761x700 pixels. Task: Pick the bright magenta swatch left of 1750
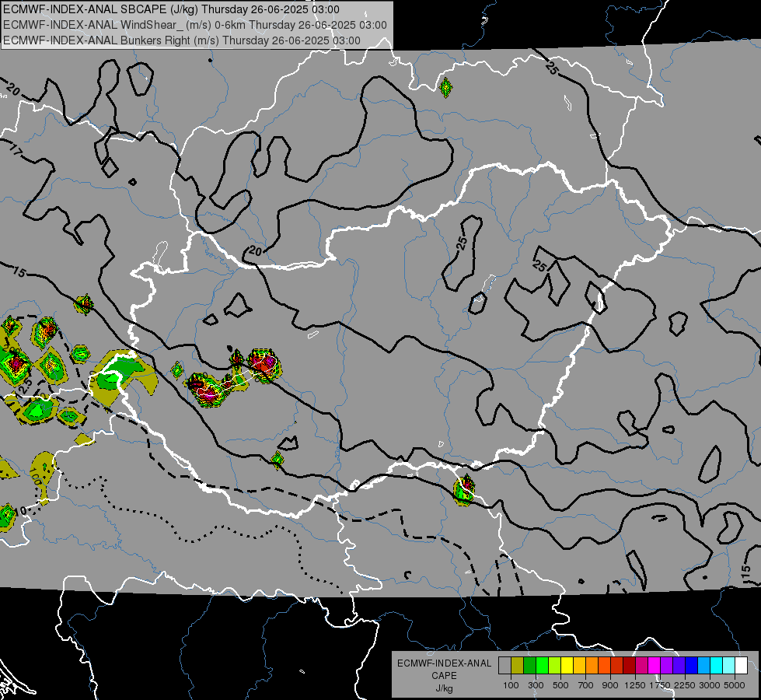(x=655, y=665)
